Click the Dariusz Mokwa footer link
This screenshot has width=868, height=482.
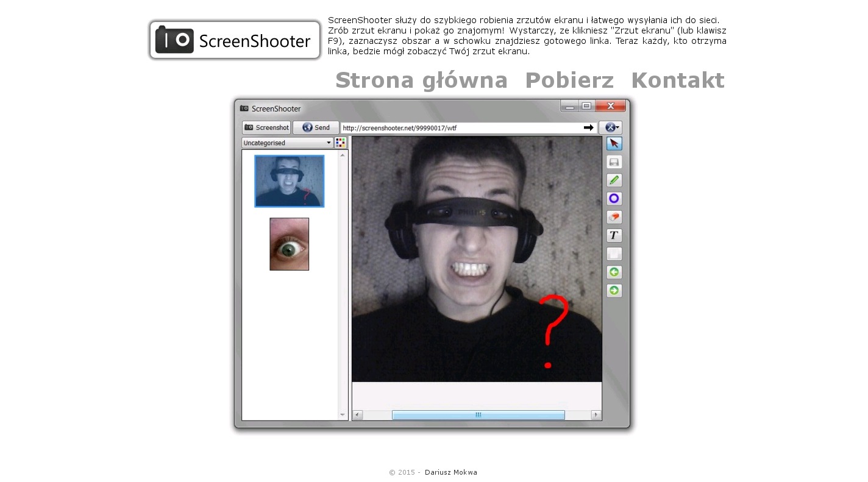coord(450,472)
